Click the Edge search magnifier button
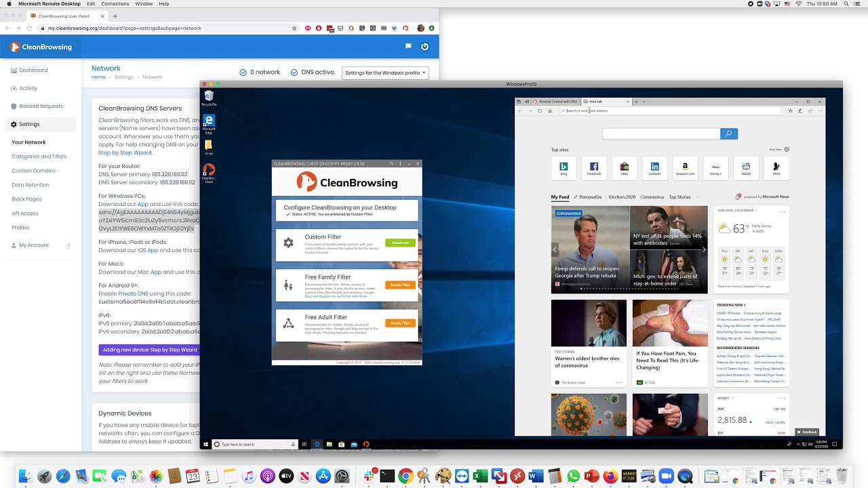868x488 pixels. click(729, 134)
